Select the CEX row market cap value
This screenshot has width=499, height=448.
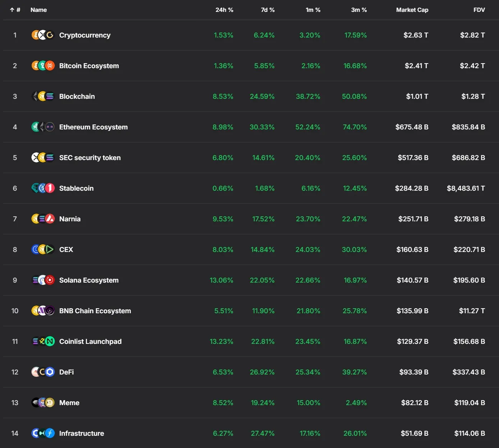point(412,250)
